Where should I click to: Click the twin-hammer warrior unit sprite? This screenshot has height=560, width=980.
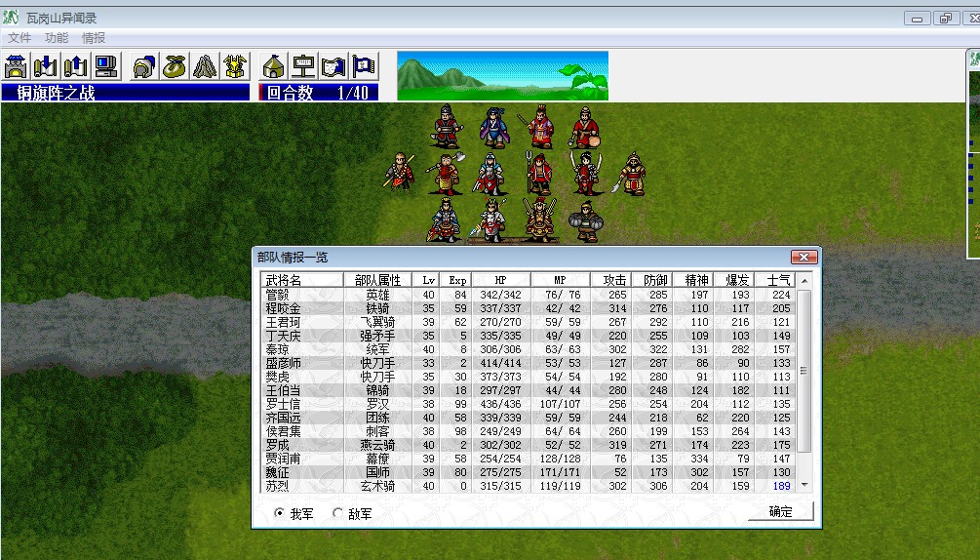(x=586, y=221)
